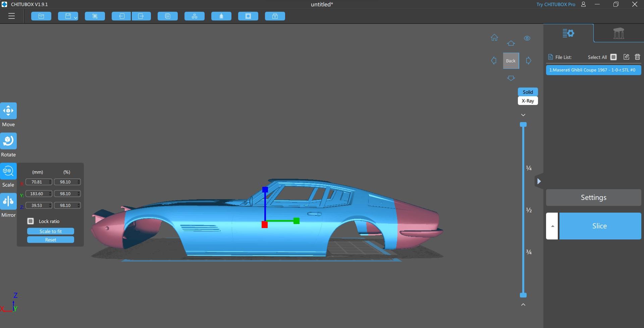Click the up chevron below layer slider
The image size is (644, 328).
523,305
